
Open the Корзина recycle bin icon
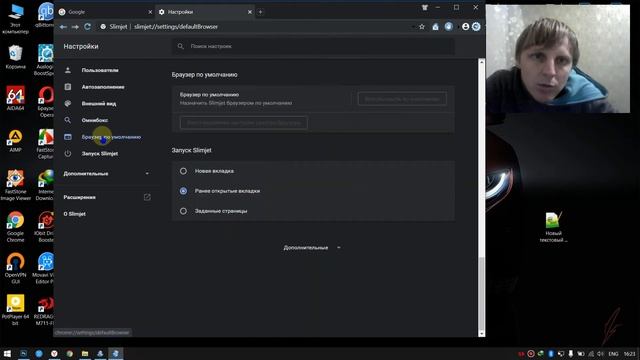pos(15,57)
